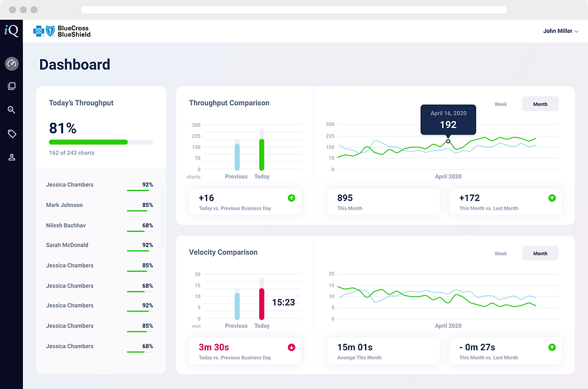
Task: Click the 895 This Month stat card
Action: click(383, 202)
